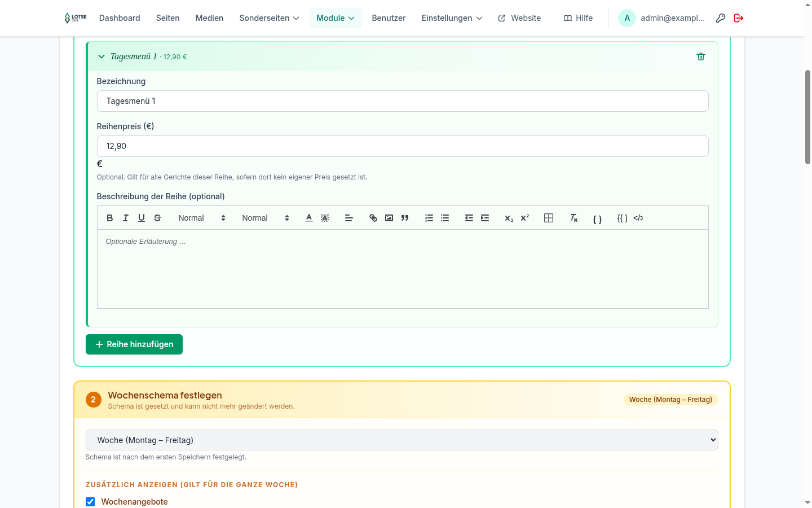Collapse the Tagesmenü 1 row chevron
This screenshot has width=812, height=508.
click(101, 56)
